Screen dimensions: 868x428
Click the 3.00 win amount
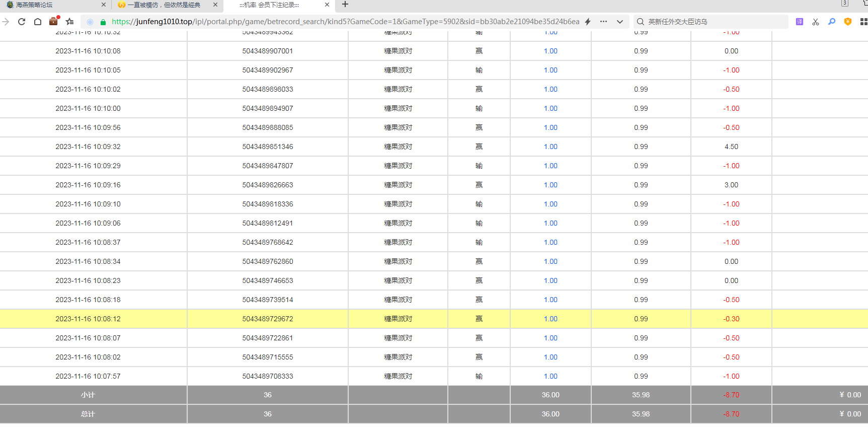click(731, 185)
